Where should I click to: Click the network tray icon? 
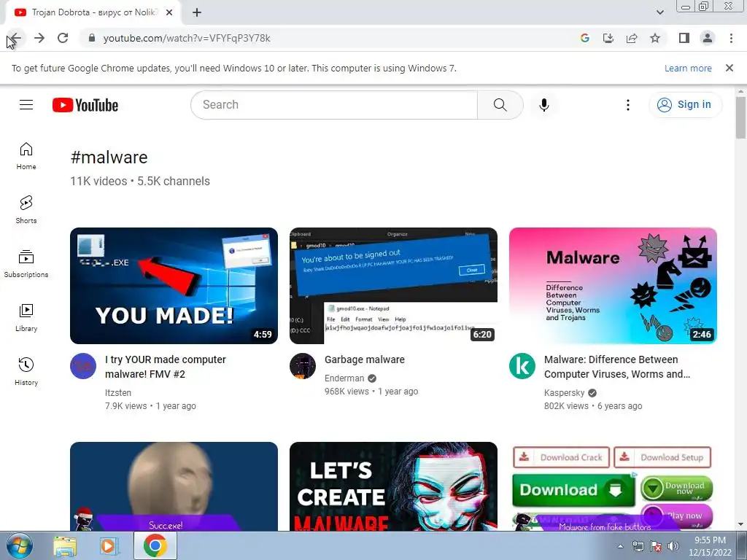pos(638,546)
